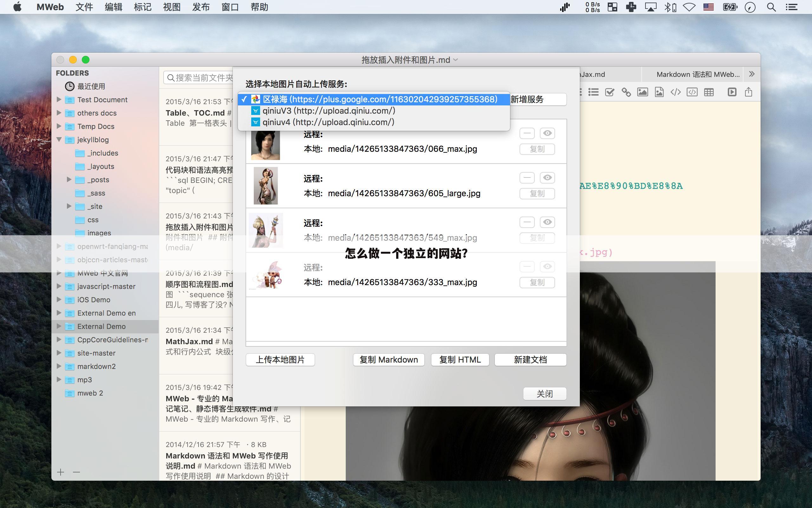
Task: Switch to the Markdown 语法和 MWeb tab
Action: coord(693,74)
